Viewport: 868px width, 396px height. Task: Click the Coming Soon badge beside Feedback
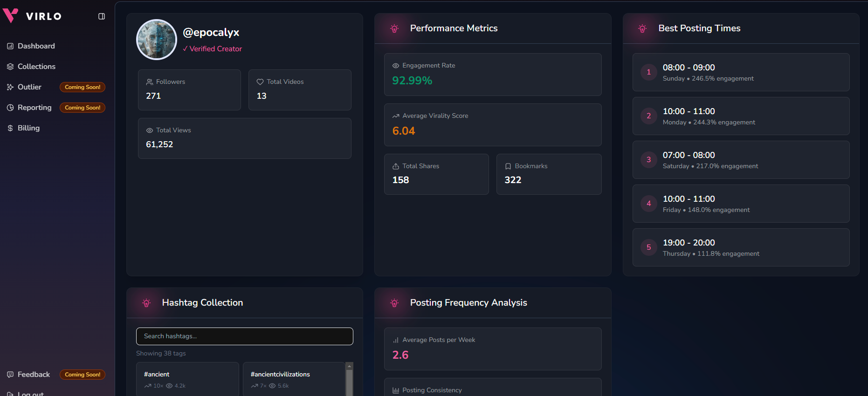point(83,375)
